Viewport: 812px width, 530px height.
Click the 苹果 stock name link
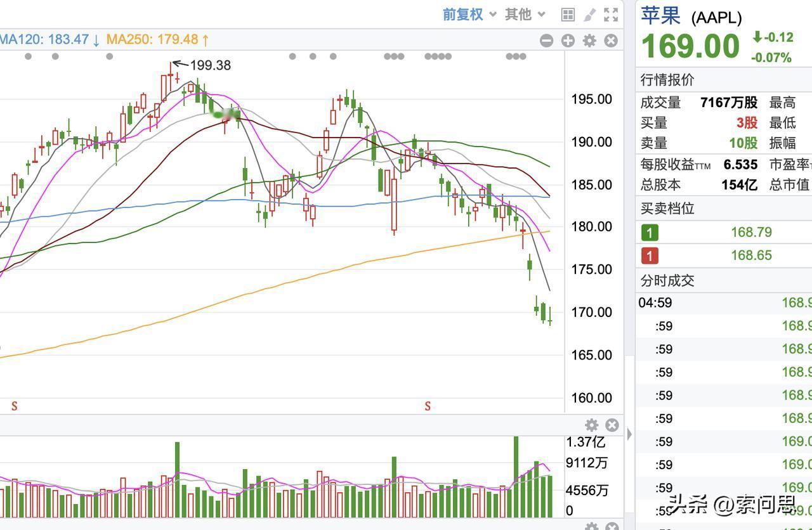(x=660, y=15)
